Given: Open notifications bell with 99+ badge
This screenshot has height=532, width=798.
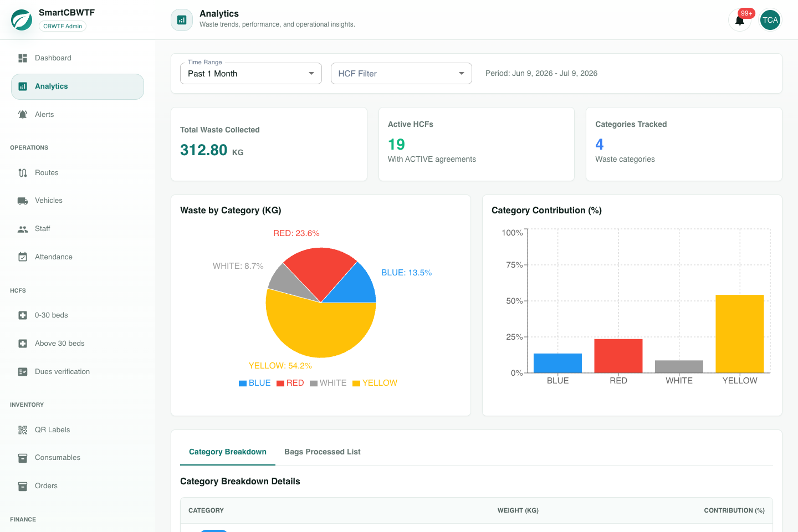Looking at the screenshot, I should coord(740,21).
